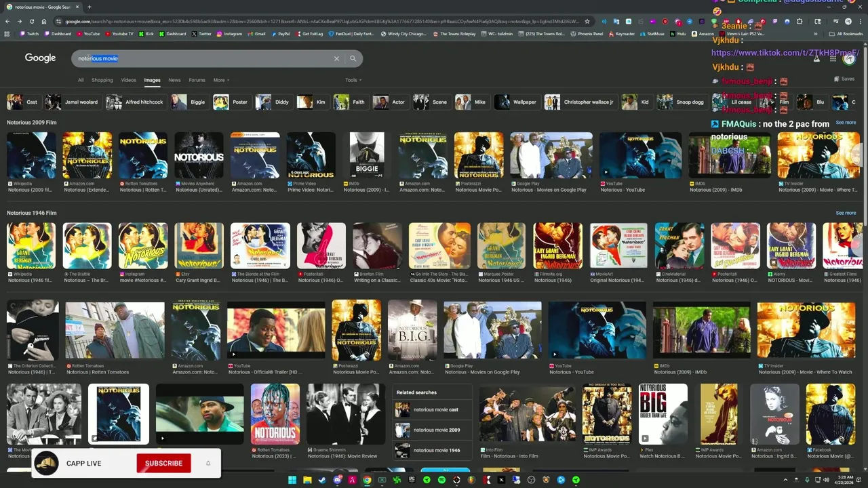Viewport: 868px width, 488px height.
Task: Filter images by the Diddy chip
Action: coord(273,102)
